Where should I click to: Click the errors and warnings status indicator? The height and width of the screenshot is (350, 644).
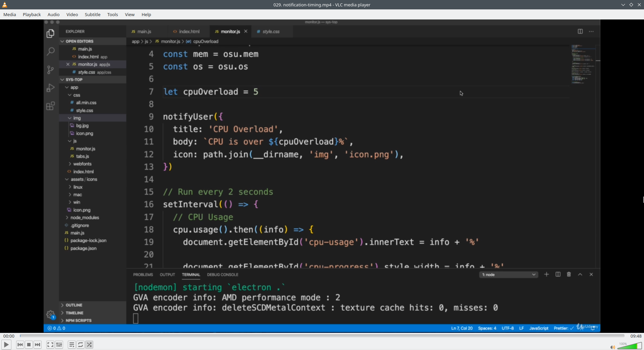[x=56, y=328]
